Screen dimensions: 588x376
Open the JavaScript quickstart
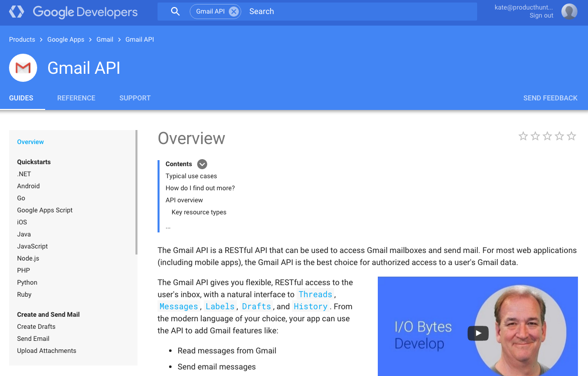click(x=32, y=246)
